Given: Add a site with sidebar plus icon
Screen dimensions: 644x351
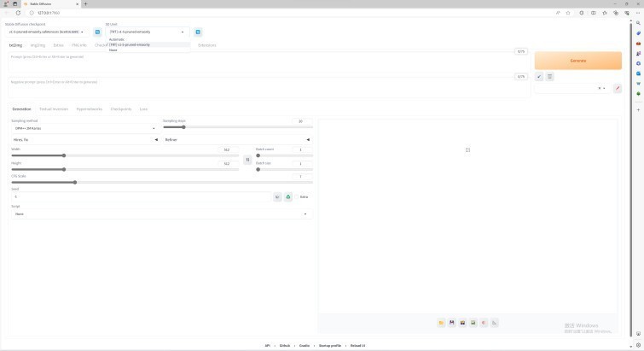Looking at the screenshot, I should [x=638, y=109].
